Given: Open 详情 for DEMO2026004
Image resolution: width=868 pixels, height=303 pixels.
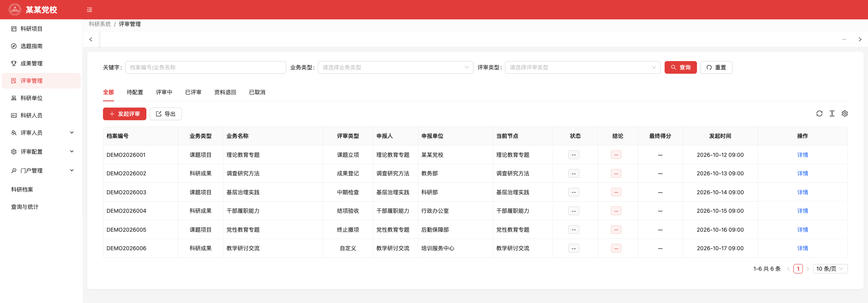Looking at the screenshot, I should coord(803,211).
